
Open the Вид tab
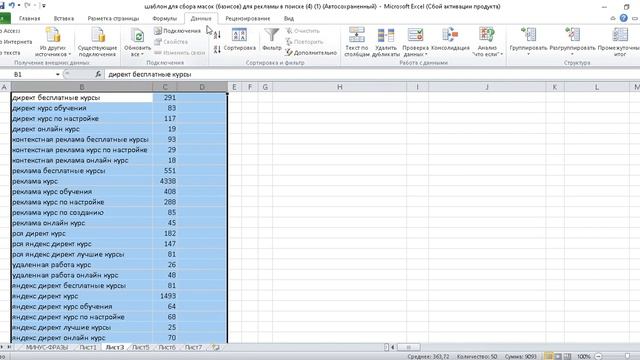tap(289, 18)
